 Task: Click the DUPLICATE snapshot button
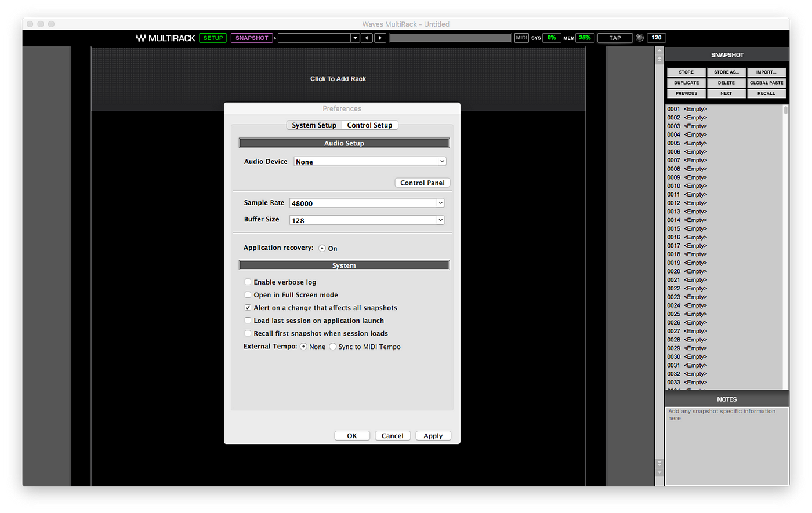(x=686, y=83)
